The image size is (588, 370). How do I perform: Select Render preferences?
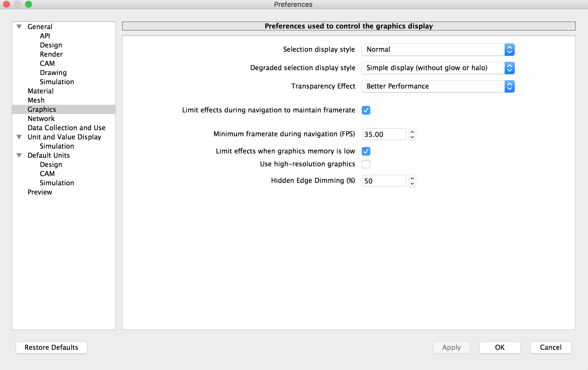click(x=51, y=54)
